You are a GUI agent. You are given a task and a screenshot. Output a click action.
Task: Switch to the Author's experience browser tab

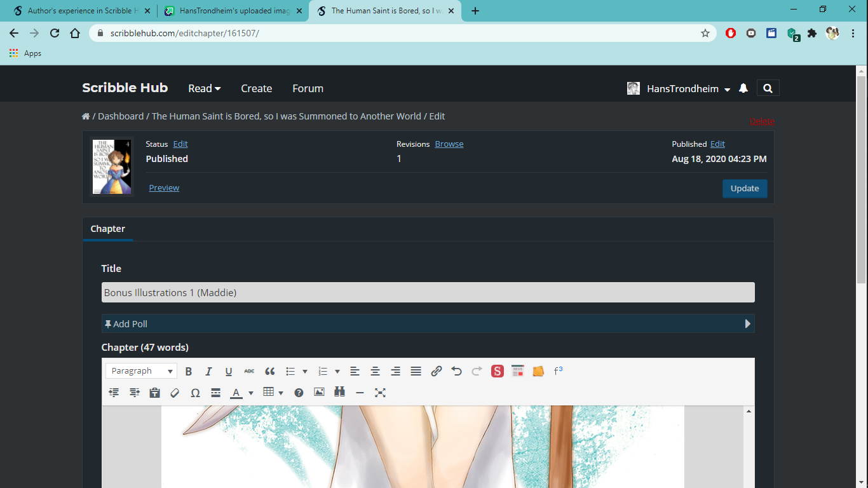[79, 11]
